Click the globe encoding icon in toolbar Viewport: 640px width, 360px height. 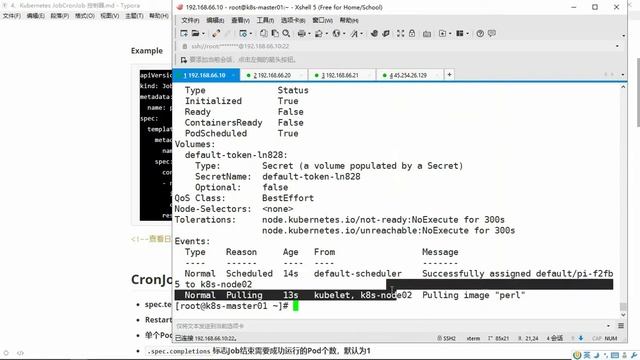(336, 33)
